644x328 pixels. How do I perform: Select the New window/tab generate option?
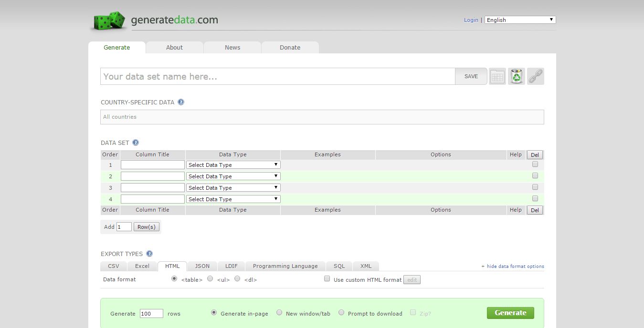[x=279, y=312]
